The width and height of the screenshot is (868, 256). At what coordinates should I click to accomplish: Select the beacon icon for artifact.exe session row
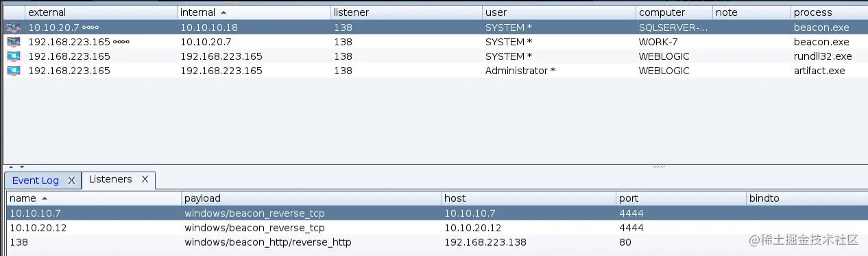14,71
